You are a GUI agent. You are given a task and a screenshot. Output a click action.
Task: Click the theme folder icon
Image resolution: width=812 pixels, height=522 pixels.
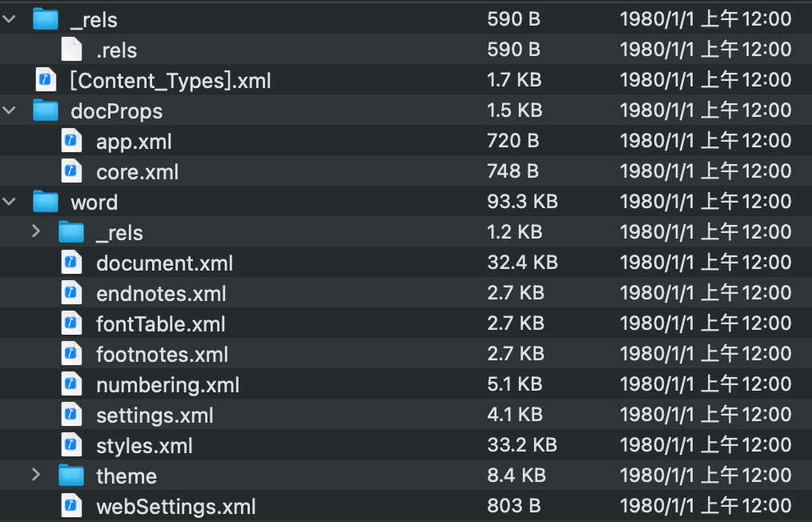(x=71, y=476)
